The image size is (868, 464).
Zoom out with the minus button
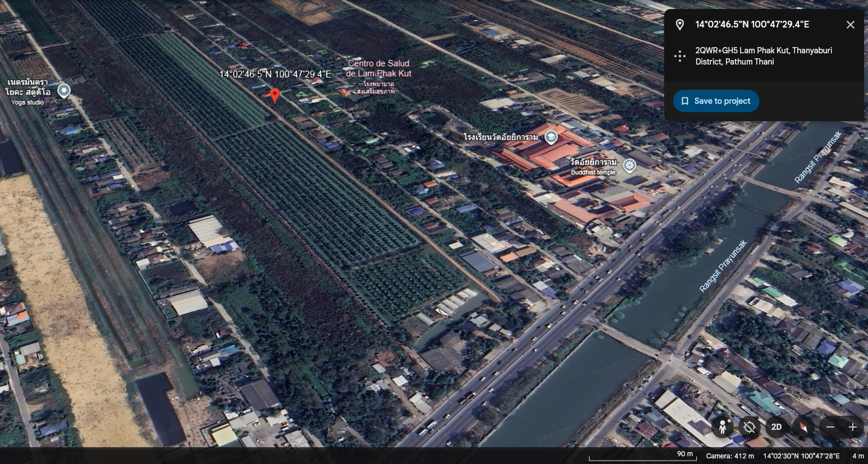pyautogui.click(x=830, y=428)
